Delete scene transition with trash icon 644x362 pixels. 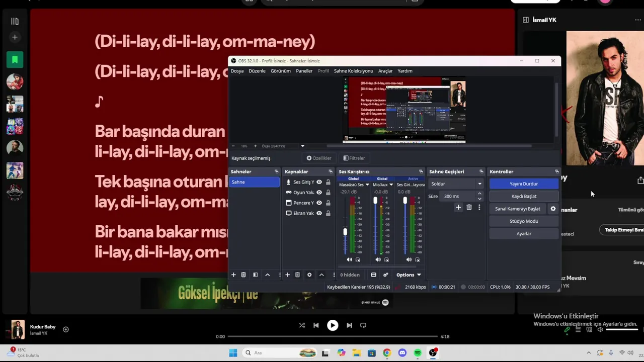tap(469, 207)
